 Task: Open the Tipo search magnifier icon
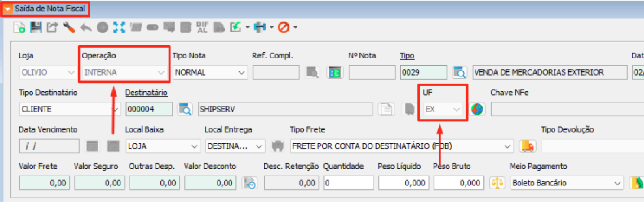click(x=460, y=72)
